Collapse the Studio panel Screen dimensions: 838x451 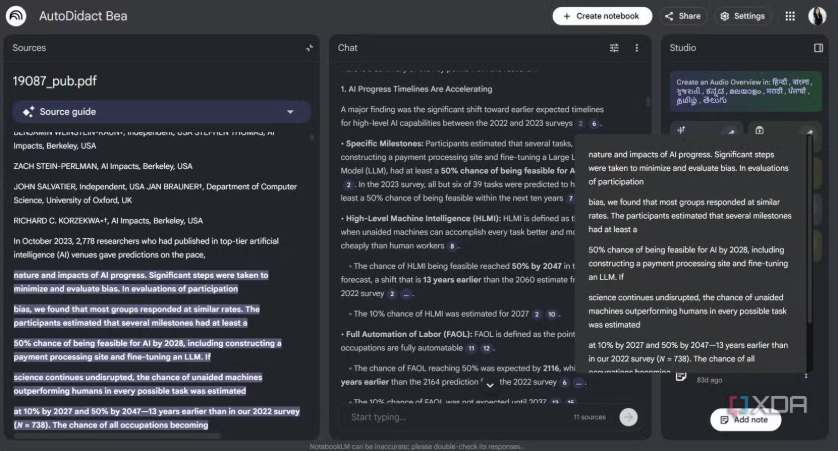(818, 48)
